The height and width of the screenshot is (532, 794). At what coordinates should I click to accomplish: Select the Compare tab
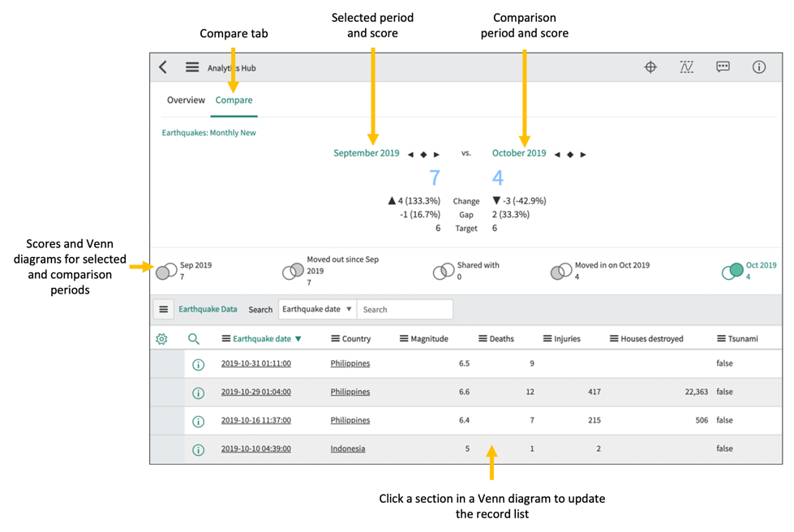click(234, 100)
